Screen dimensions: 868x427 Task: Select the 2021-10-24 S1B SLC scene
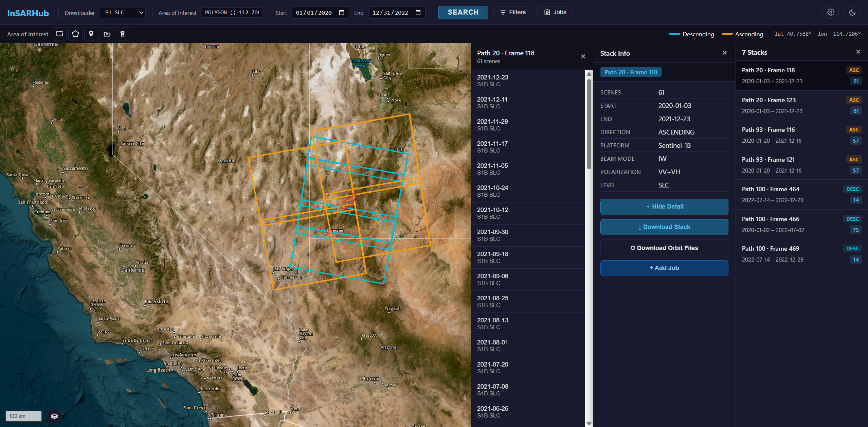pos(528,191)
